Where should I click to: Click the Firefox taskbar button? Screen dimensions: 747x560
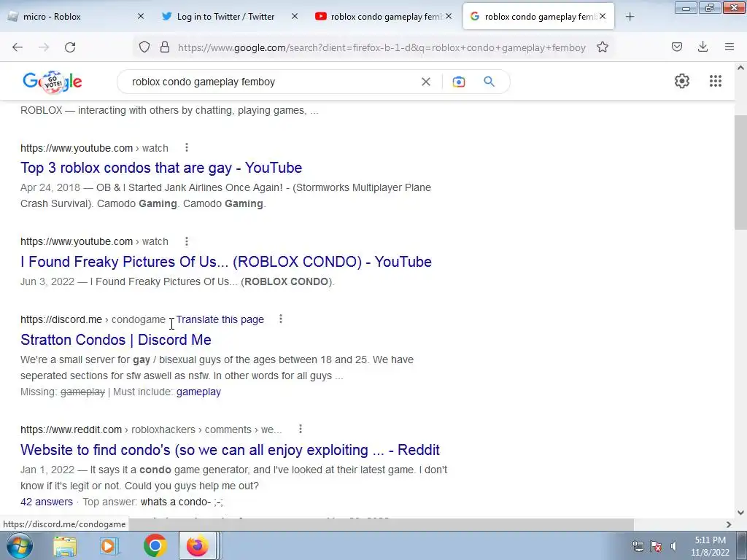pyautogui.click(x=198, y=545)
